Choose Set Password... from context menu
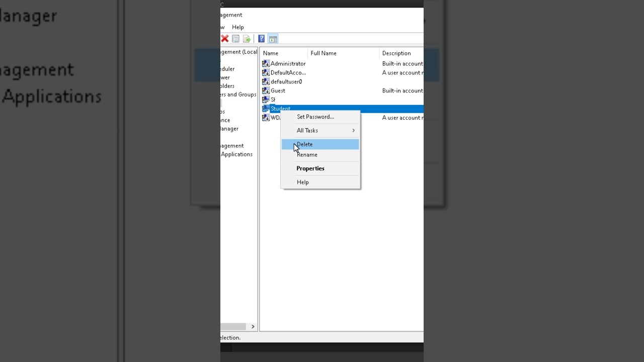 point(320,117)
